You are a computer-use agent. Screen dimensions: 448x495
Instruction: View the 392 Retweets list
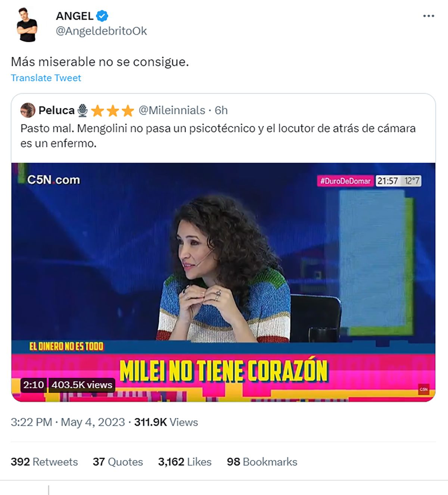[x=44, y=462]
